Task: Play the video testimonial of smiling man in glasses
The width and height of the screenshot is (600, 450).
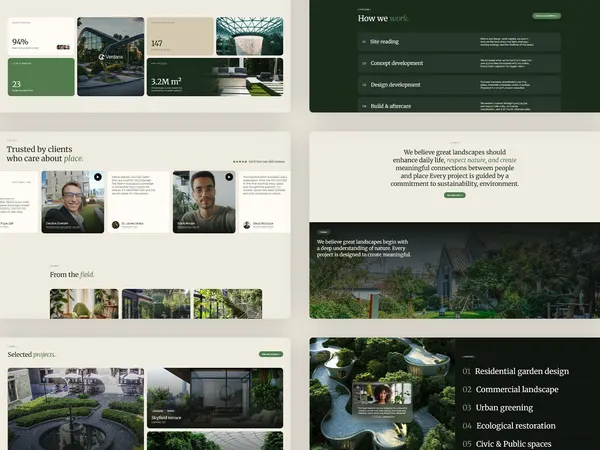Action: coord(98,177)
